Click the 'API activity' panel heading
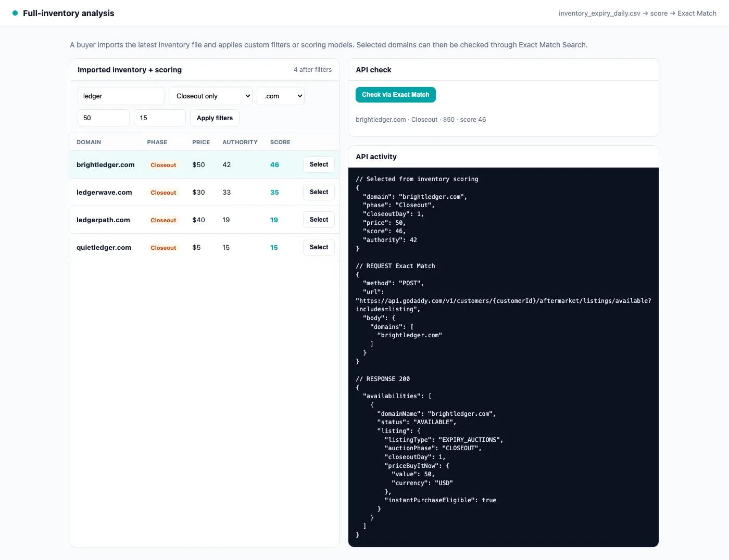The height and width of the screenshot is (560, 729). coord(376,157)
